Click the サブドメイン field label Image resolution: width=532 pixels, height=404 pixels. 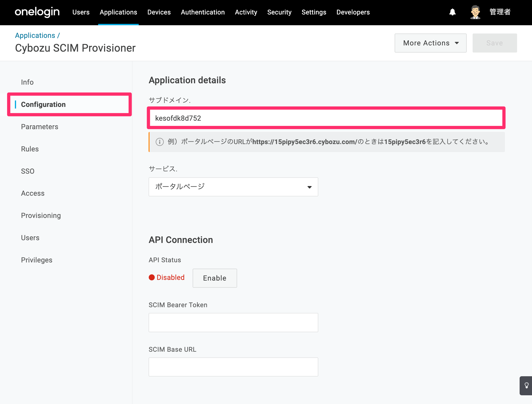click(169, 100)
